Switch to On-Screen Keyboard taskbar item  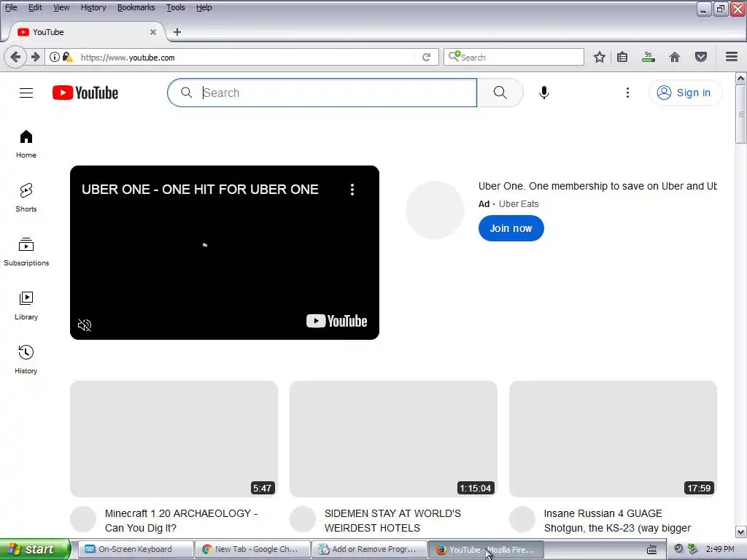[x=135, y=549]
